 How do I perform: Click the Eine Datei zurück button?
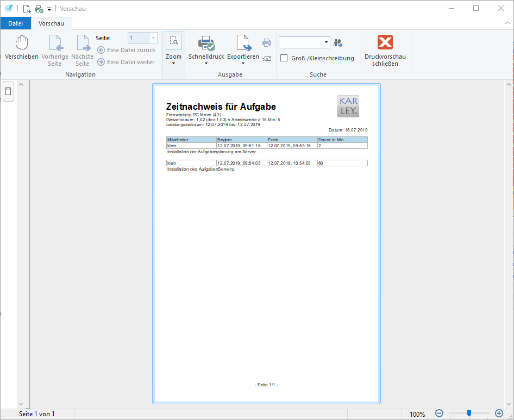pos(126,50)
